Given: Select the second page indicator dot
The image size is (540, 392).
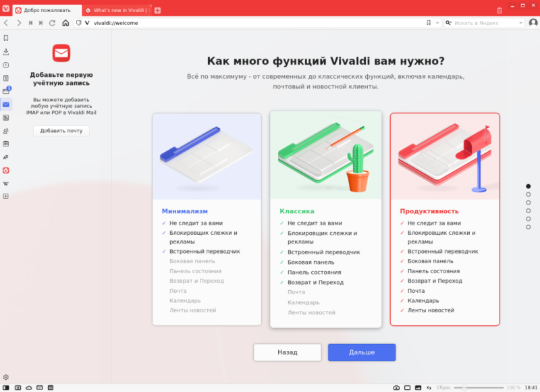Looking at the screenshot, I should pos(529,194).
